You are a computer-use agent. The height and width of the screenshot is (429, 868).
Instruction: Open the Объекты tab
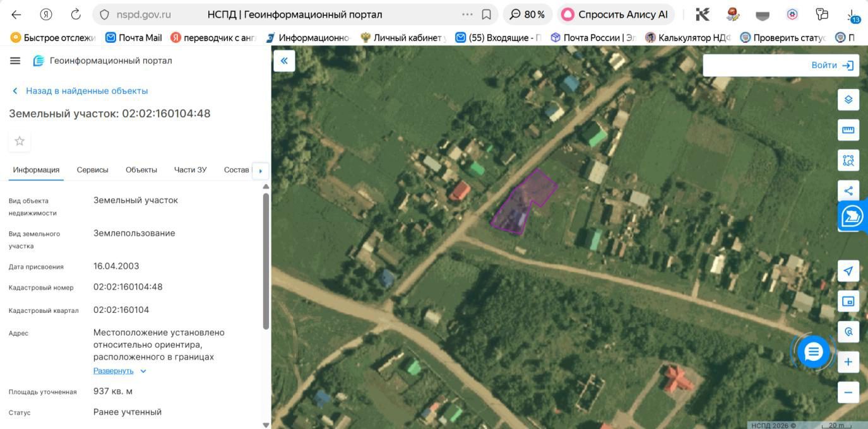click(141, 170)
